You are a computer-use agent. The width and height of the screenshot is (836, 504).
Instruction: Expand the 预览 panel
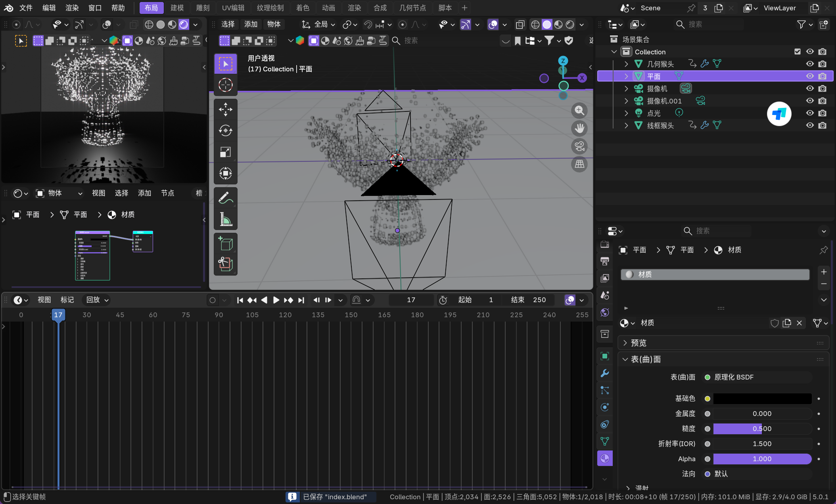pyautogui.click(x=639, y=343)
